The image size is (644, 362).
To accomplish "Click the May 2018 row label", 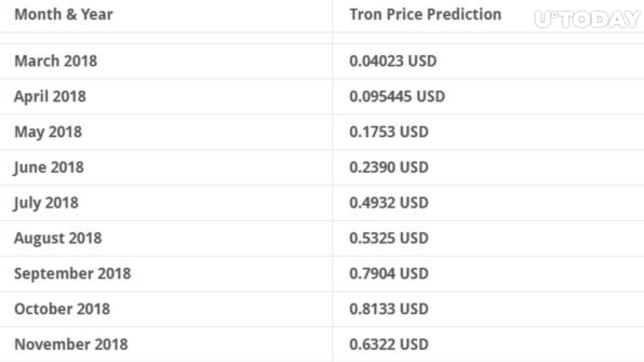I will [x=48, y=132].
